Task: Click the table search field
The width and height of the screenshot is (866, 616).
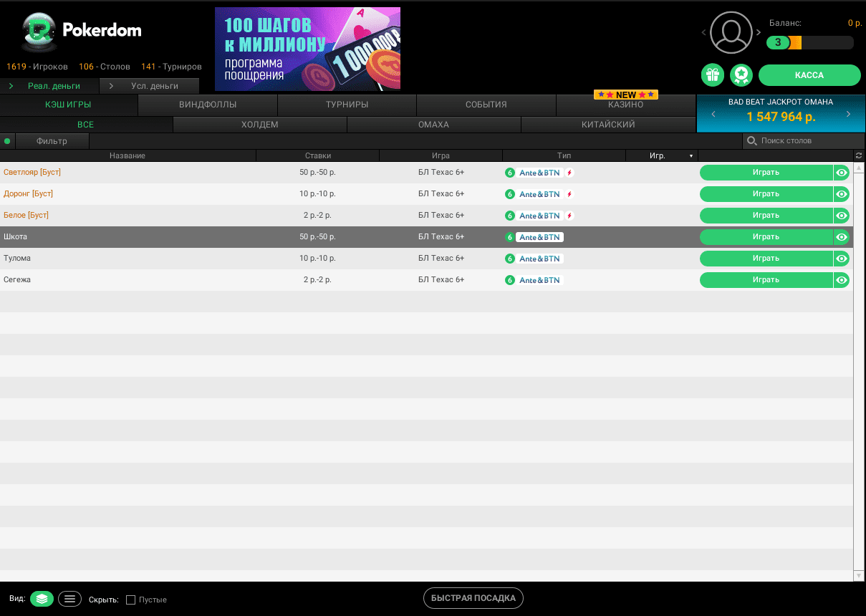Action: [x=802, y=141]
